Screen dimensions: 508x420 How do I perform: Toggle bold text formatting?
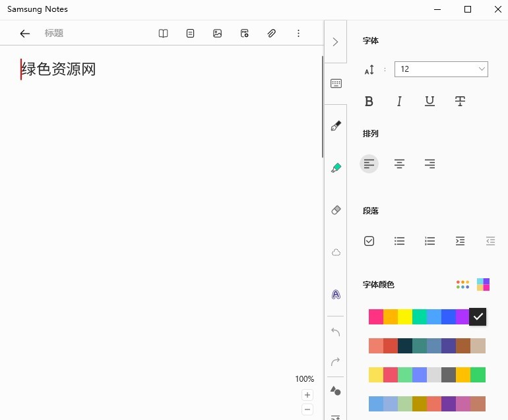tap(369, 102)
